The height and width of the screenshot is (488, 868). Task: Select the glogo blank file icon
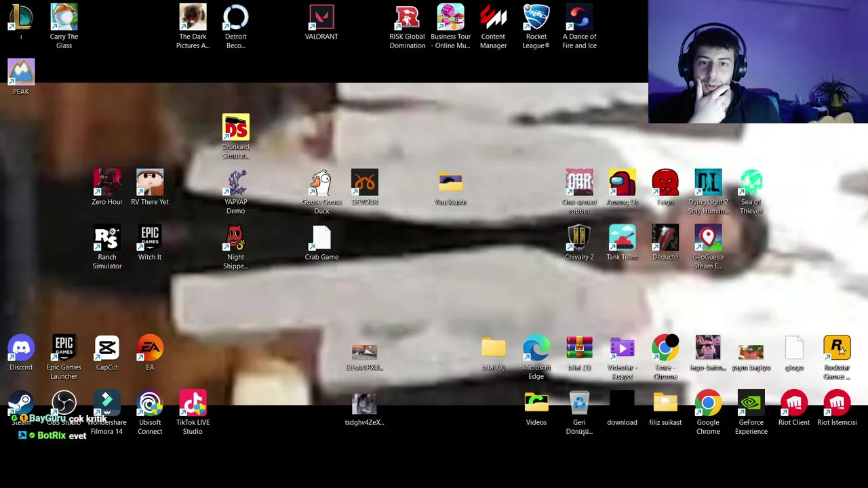tap(794, 353)
